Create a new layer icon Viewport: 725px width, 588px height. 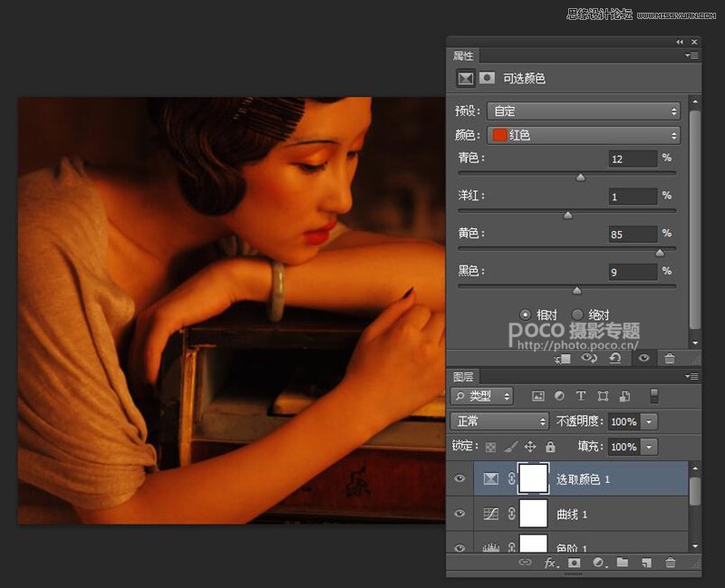[x=646, y=563]
